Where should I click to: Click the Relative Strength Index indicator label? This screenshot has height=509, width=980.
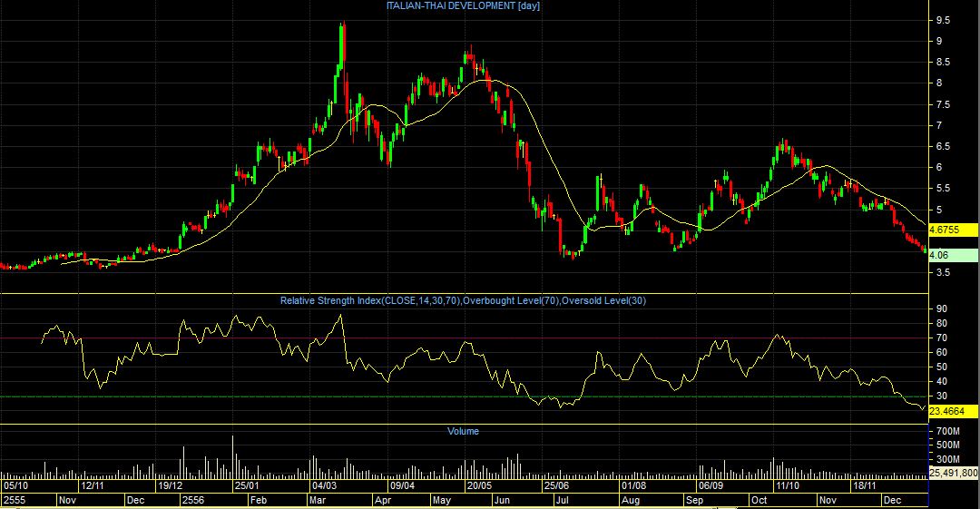point(463,301)
